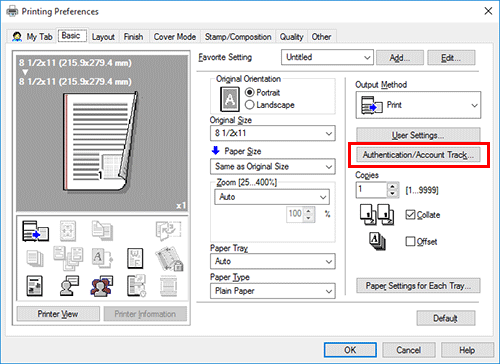Select the Landscape orientation radio button
The image size is (500, 364).
249,105
